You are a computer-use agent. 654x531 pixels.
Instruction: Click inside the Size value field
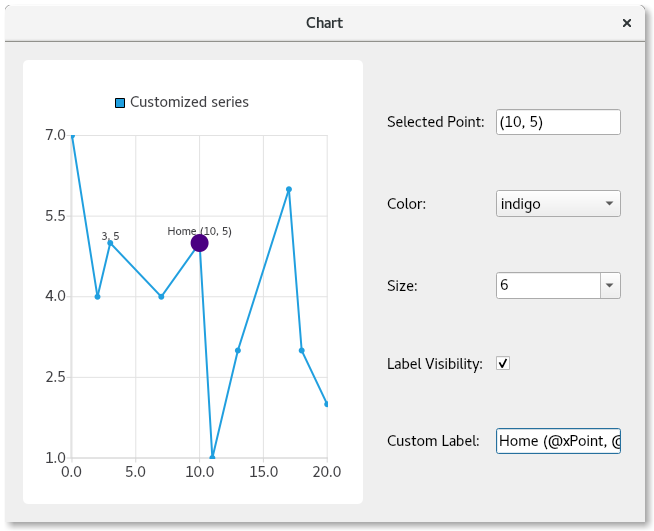[547, 286]
